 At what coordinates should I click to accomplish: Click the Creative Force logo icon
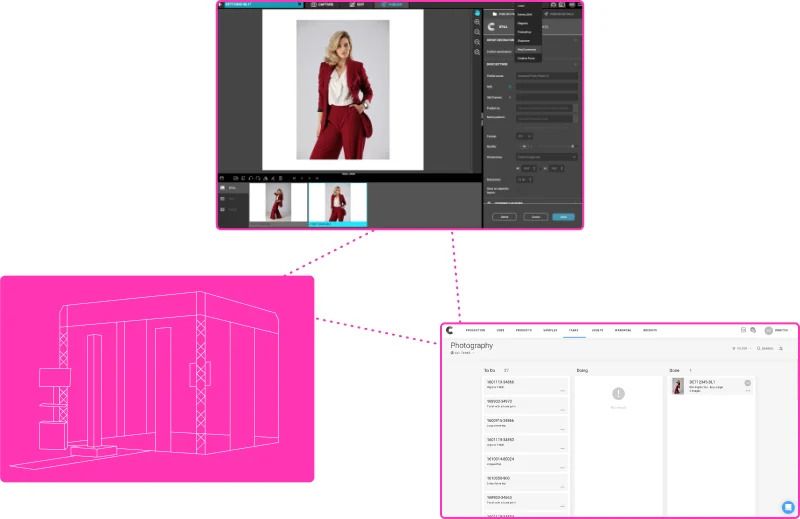click(450, 330)
